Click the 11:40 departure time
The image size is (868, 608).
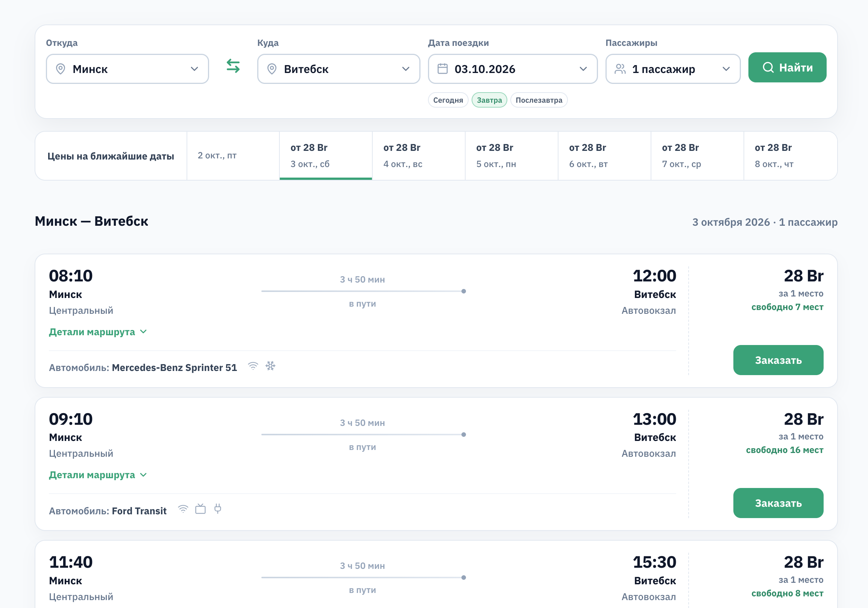tap(71, 562)
